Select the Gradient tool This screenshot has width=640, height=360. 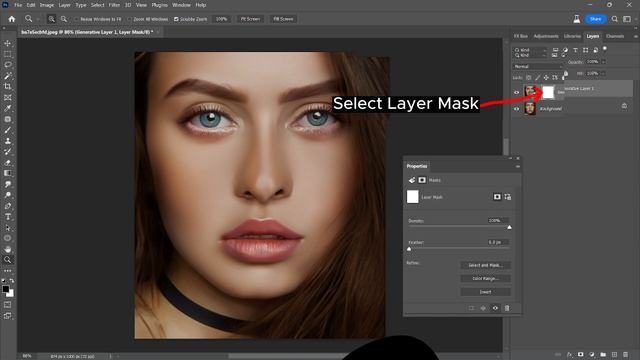7,173
